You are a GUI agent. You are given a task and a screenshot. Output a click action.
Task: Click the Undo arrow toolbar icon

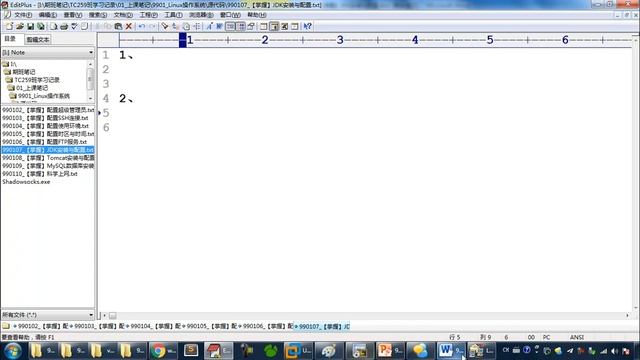pos(142,26)
